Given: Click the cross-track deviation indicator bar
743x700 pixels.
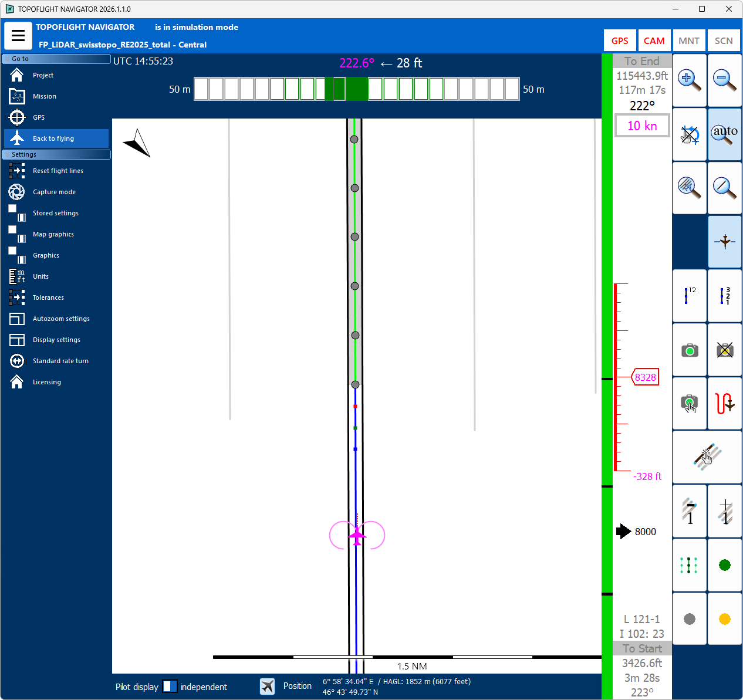Looking at the screenshot, I should [356, 89].
